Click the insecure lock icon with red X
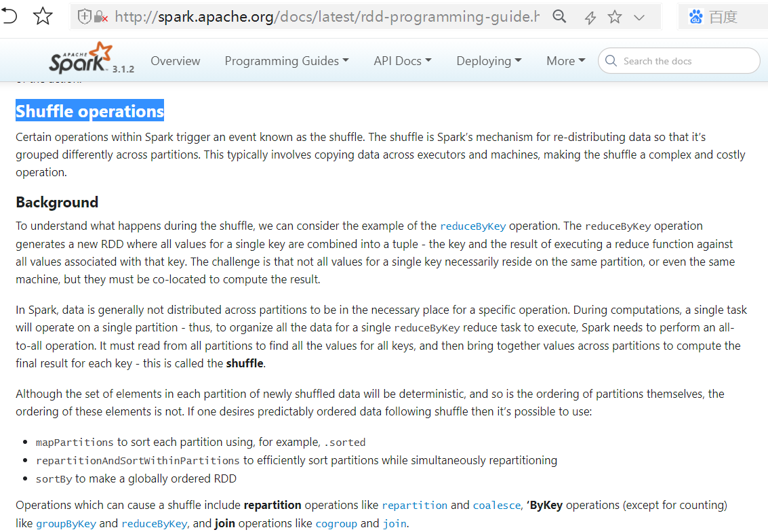The image size is (768, 532). click(x=100, y=17)
